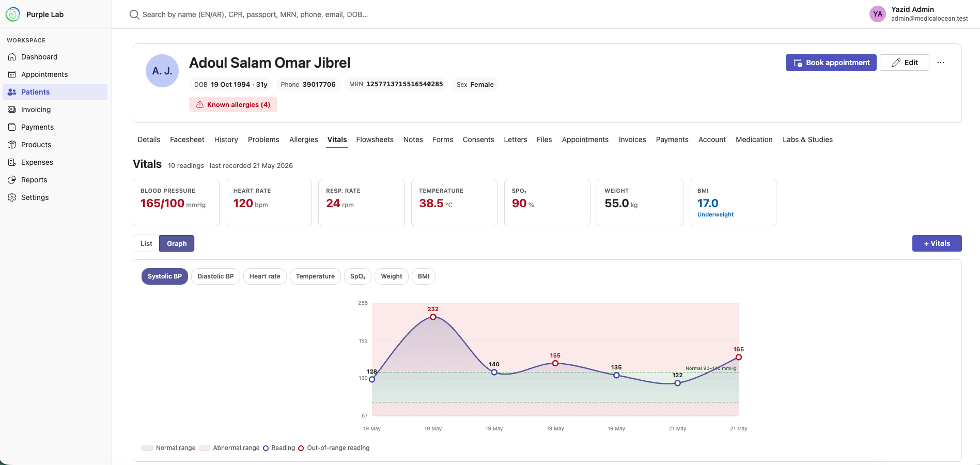Select the Temperature chart filter
This screenshot has height=465, width=980.
315,276
